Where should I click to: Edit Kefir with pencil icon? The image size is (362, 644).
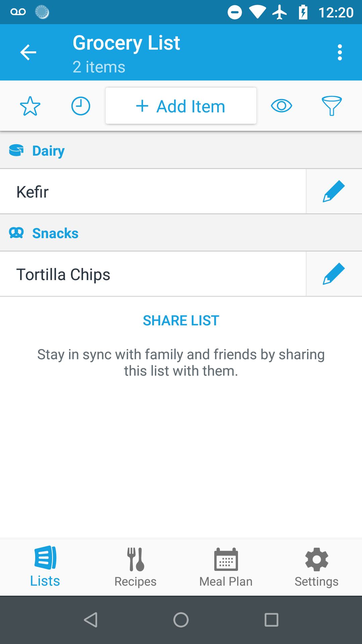[334, 192]
